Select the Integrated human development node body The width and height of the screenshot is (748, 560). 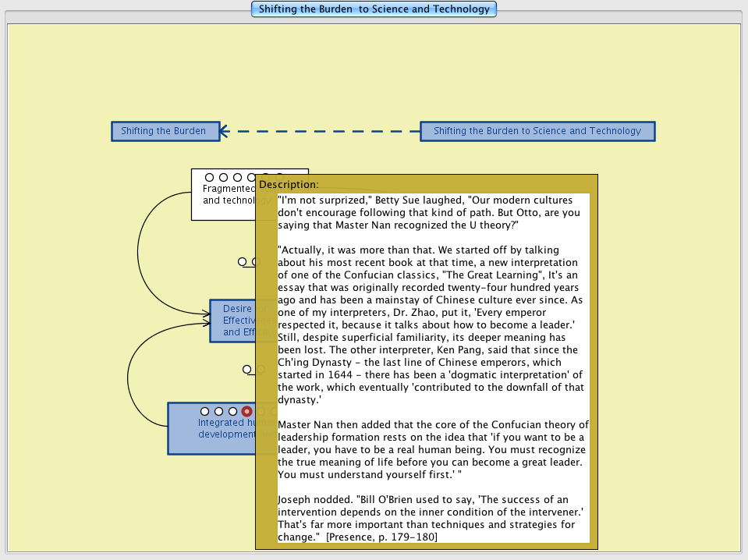[x=211, y=437]
